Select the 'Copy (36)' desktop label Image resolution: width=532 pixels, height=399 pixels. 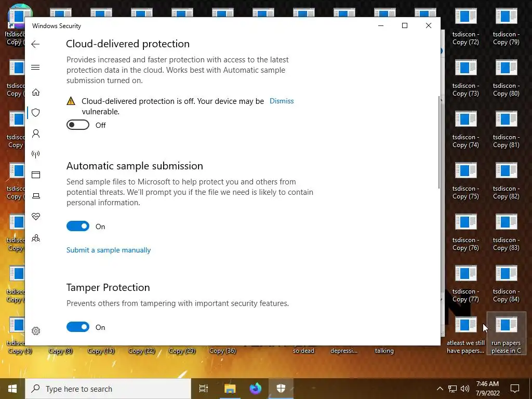click(222, 351)
